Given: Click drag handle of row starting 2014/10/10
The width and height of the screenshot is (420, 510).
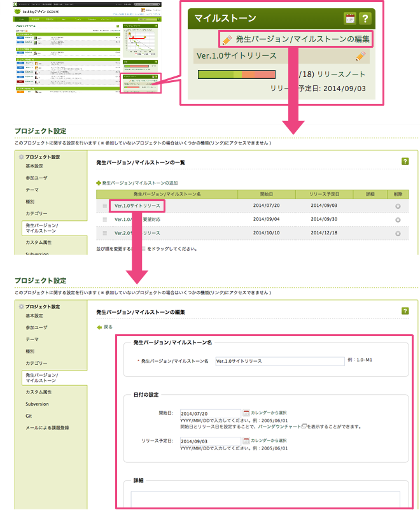Looking at the screenshot, I should tap(104, 233).
